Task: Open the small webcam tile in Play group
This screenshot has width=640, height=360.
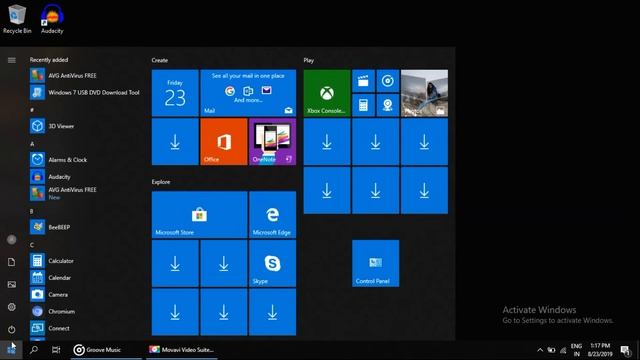Action: [388, 105]
